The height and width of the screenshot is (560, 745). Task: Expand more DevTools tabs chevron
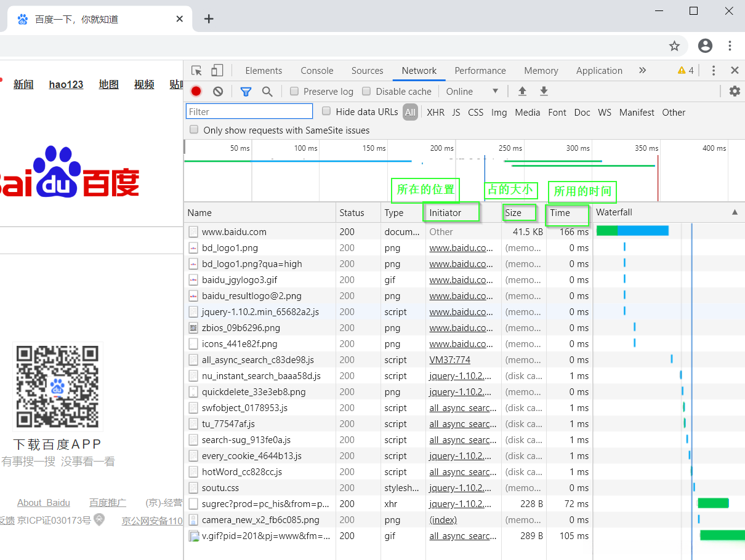(x=642, y=71)
